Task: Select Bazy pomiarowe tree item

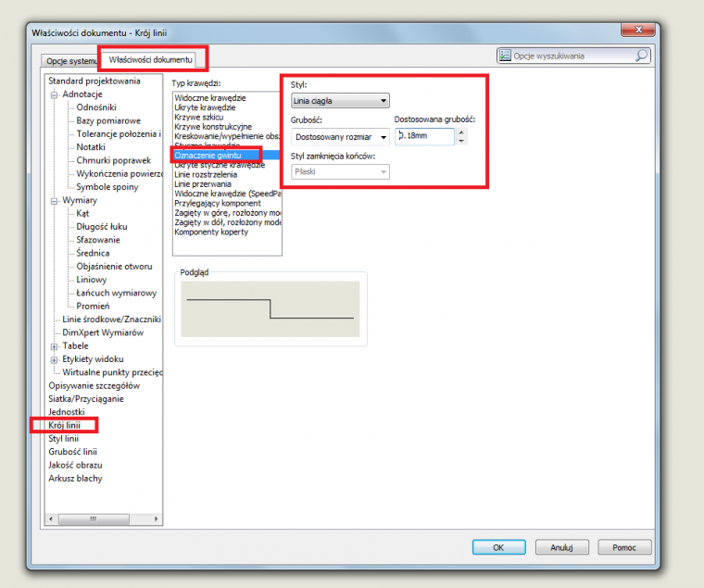Action: pos(108,120)
